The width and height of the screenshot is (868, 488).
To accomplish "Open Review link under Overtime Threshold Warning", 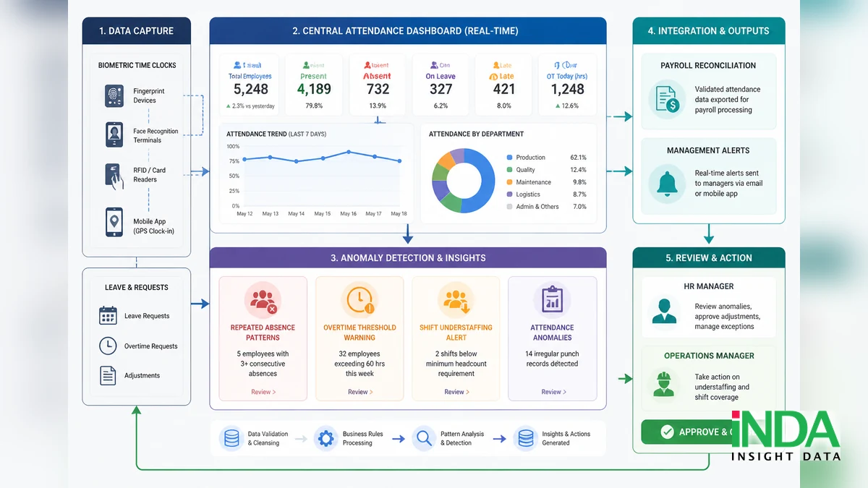I will [360, 392].
